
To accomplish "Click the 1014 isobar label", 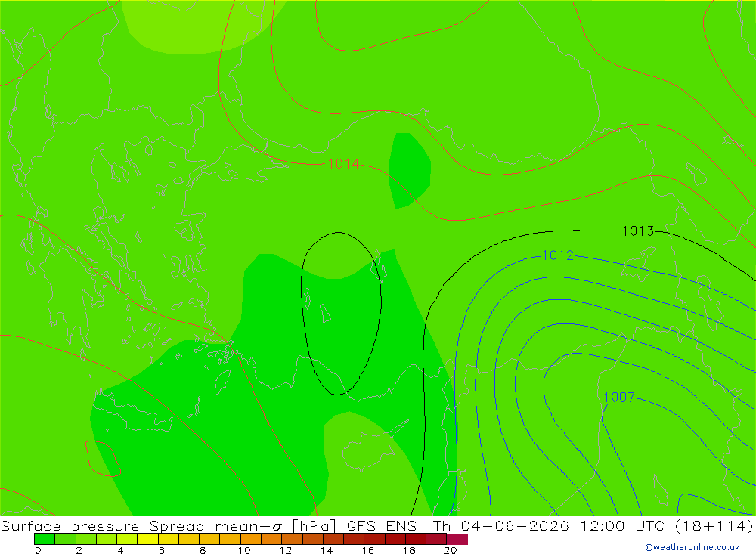I will (343, 164).
